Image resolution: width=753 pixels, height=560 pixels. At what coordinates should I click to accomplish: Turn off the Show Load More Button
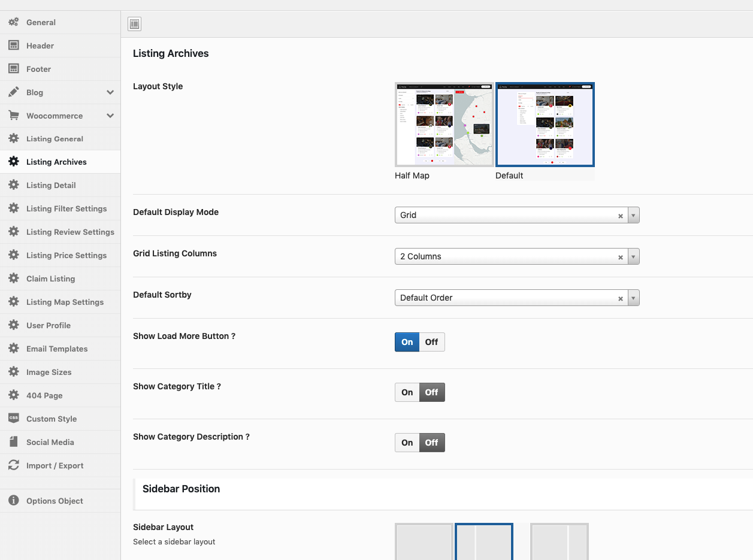point(431,342)
